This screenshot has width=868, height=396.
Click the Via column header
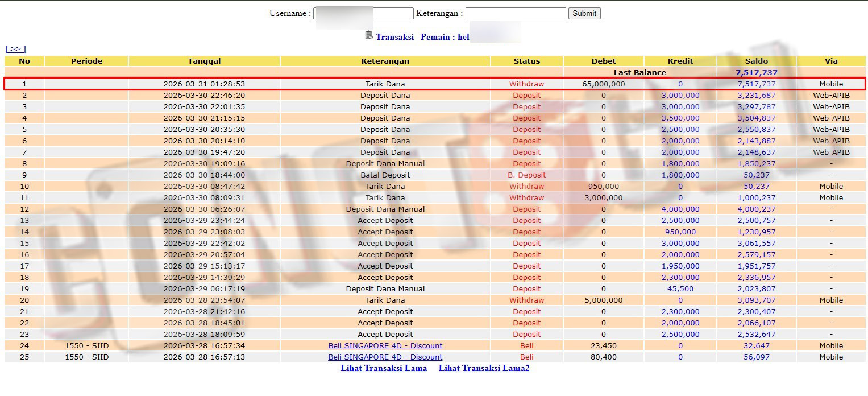(x=831, y=61)
